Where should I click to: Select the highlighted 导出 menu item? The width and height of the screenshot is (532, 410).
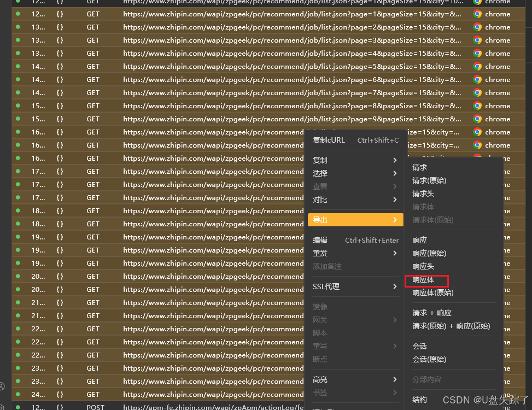pos(355,220)
